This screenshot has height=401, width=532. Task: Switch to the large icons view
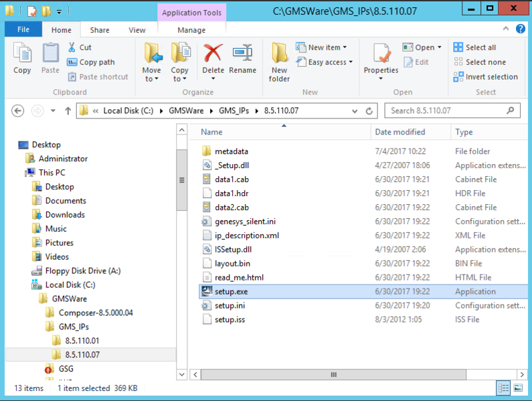tap(517, 388)
